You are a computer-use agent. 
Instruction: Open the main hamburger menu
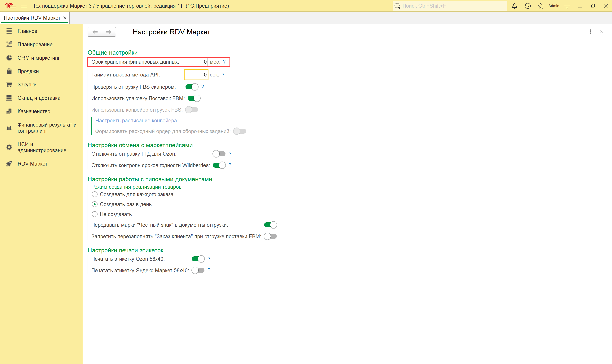24,6
